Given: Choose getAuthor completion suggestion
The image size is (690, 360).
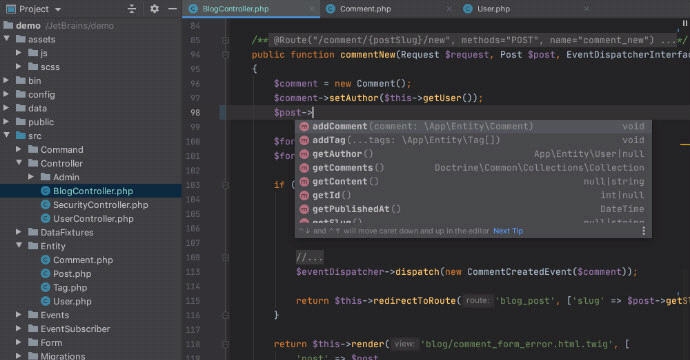Looking at the screenshot, I should click(x=473, y=154).
